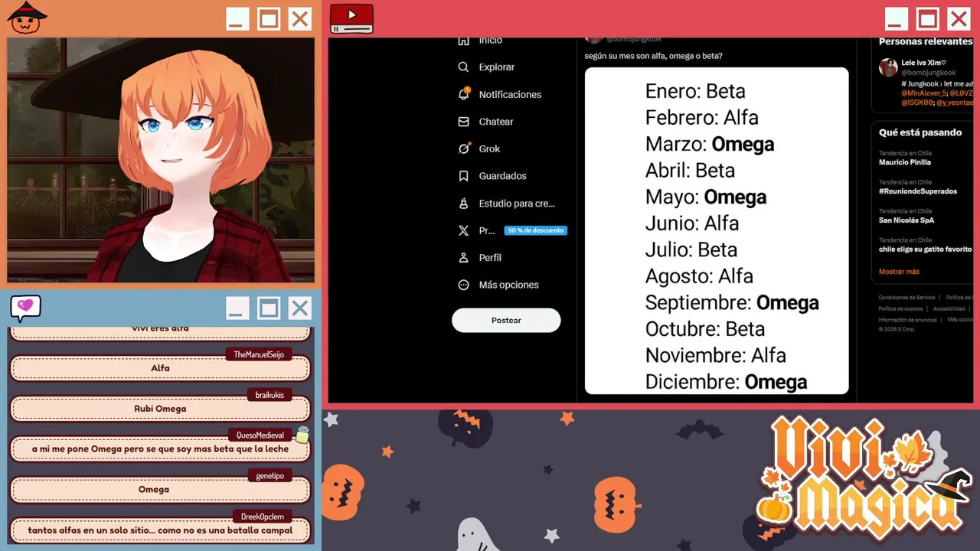Minimize the webcam window
The image size is (980, 551).
click(237, 18)
